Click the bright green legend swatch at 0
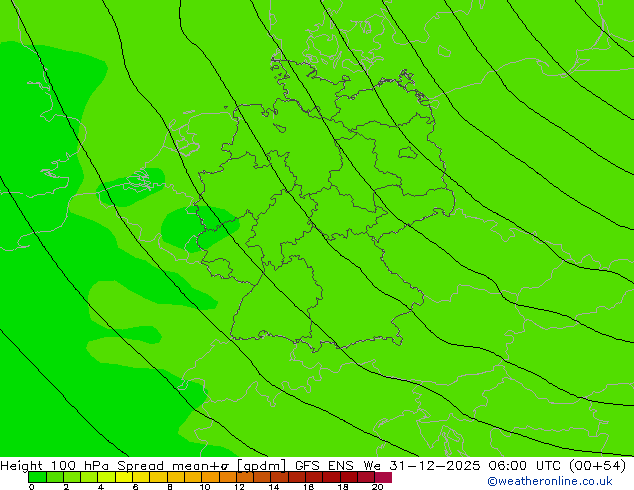This screenshot has height=490, width=634. click(37, 477)
